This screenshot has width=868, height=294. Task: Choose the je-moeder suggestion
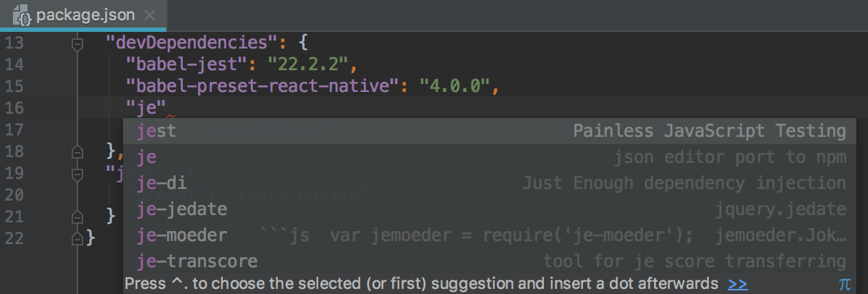coord(182,235)
